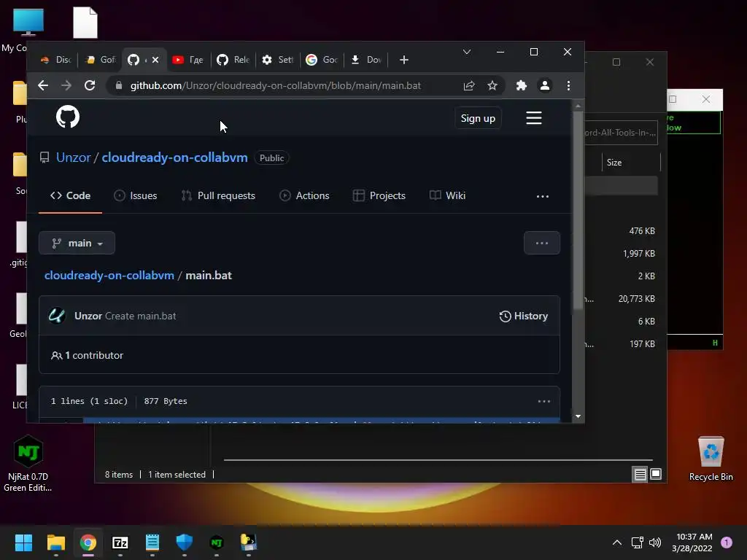747x560 pixels.
Task: Click the NjRat taskbar icon
Action: click(x=216, y=542)
